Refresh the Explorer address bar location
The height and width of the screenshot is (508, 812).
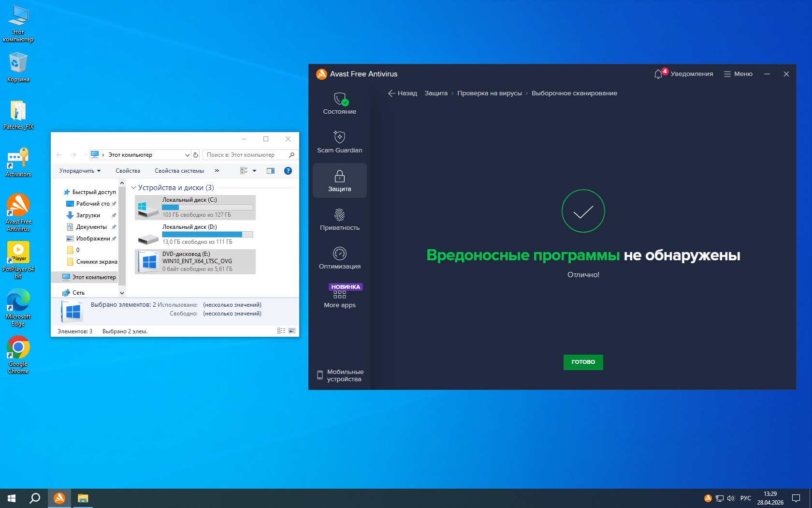pos(196,155)
